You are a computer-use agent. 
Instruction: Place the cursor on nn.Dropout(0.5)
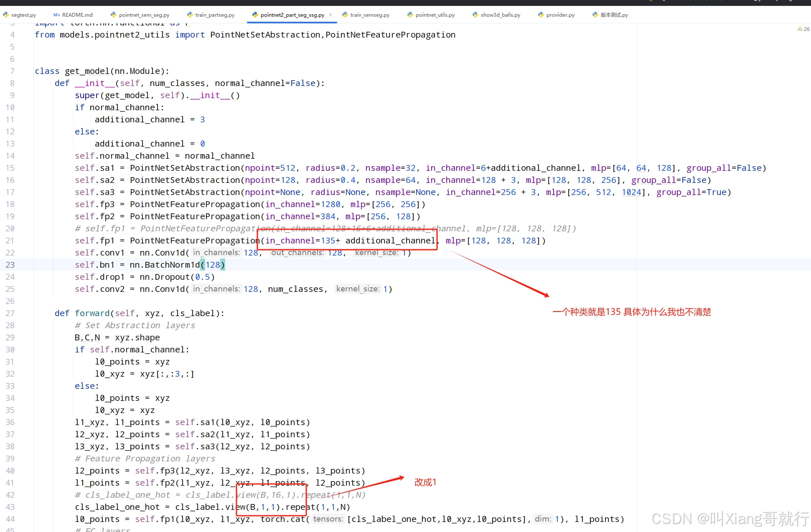click(177, 277)
